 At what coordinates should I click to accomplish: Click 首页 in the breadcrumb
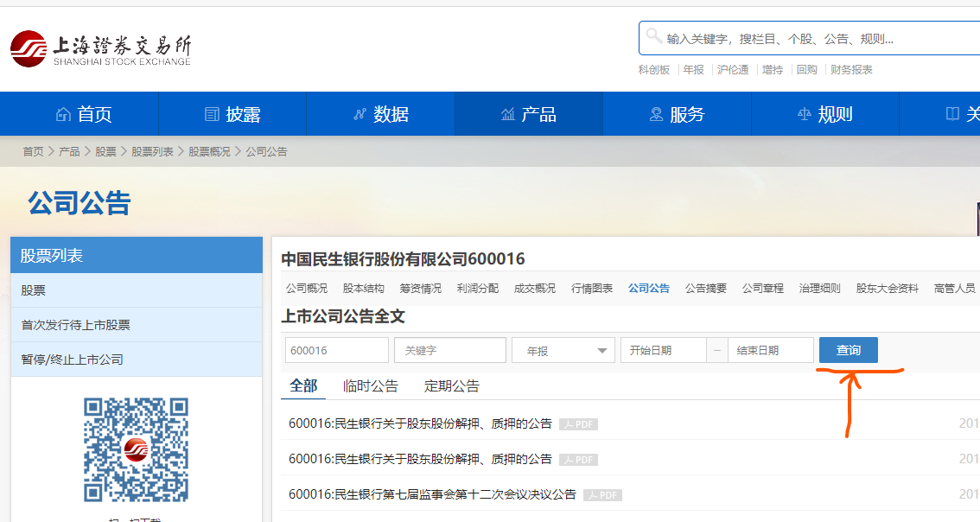tap(33, 151)
